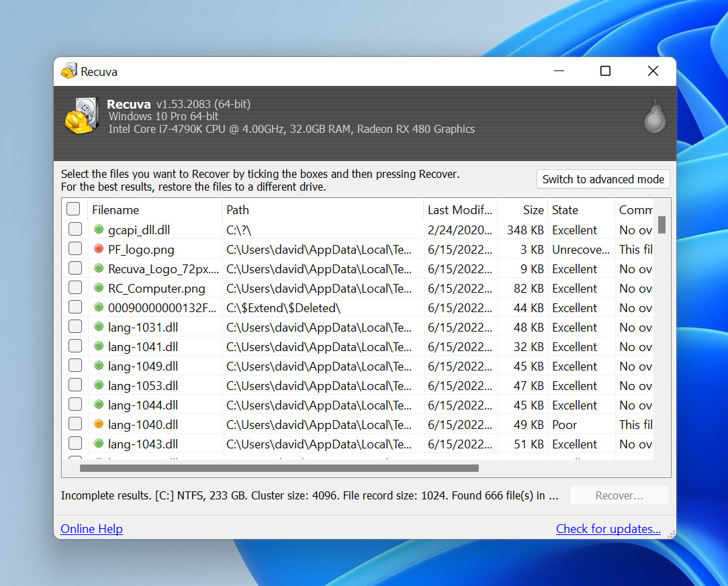This screenshot has width=728, height=586.
Task: Tick the select-all checkbox in header
Action: (x=73, y=209)
